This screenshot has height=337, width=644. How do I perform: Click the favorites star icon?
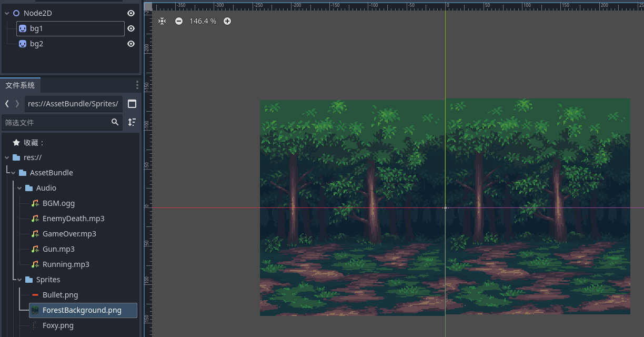16,143
